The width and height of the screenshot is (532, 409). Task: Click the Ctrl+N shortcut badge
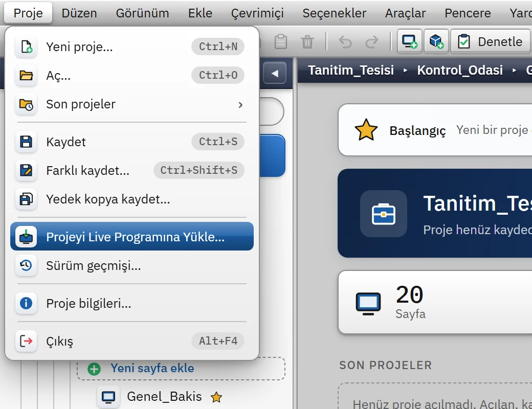(218, 47)
